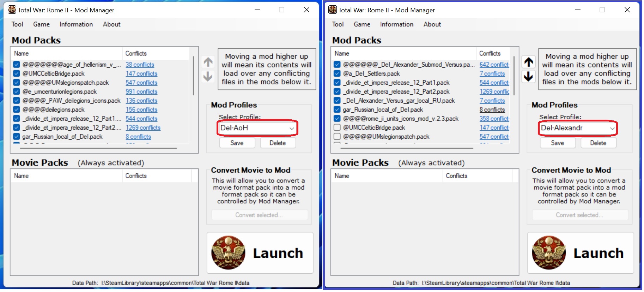The height and width of the screenshot is (292, 644).
Task: Open Information menu in right window
Action: [x=397, y=24]
